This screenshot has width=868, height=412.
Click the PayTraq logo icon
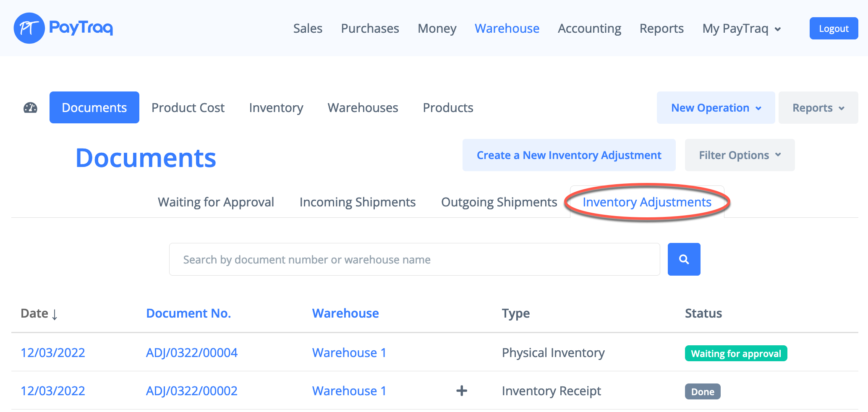[29, 28]
